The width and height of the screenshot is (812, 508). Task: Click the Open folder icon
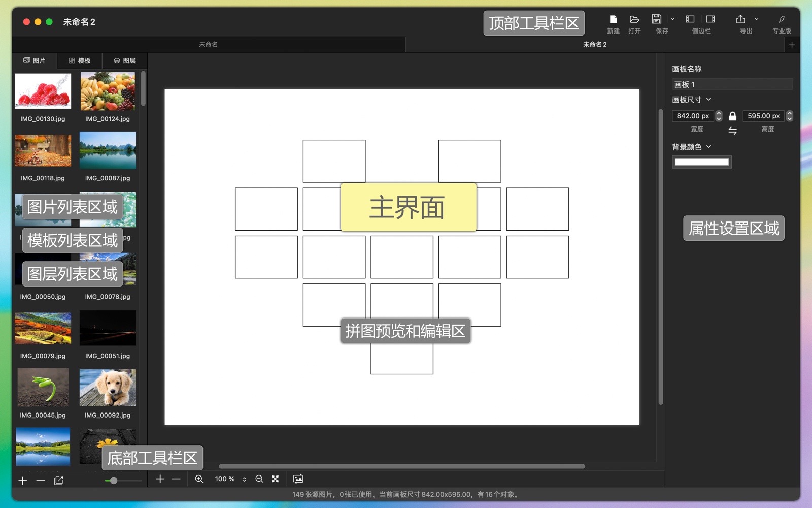point(634,19)
